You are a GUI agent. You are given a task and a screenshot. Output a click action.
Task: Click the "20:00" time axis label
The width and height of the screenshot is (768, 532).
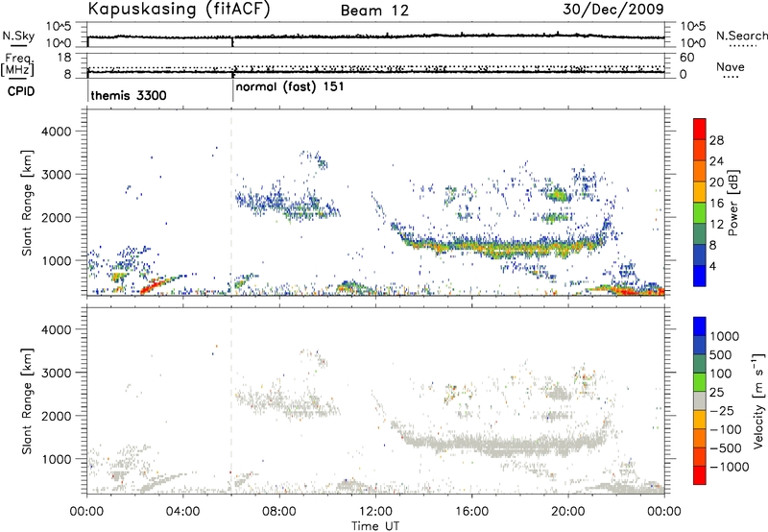(568, 512)
